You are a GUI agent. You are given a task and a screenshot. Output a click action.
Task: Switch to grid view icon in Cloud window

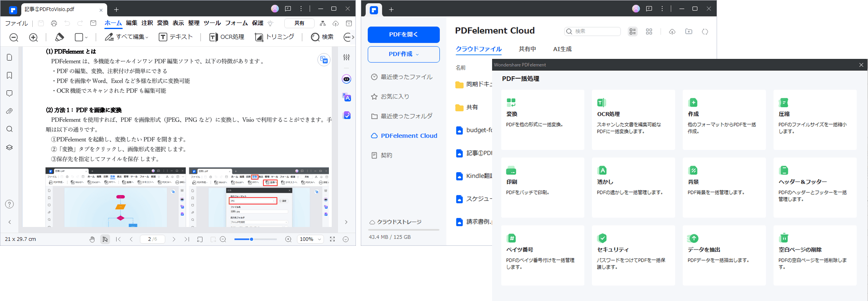649,31
